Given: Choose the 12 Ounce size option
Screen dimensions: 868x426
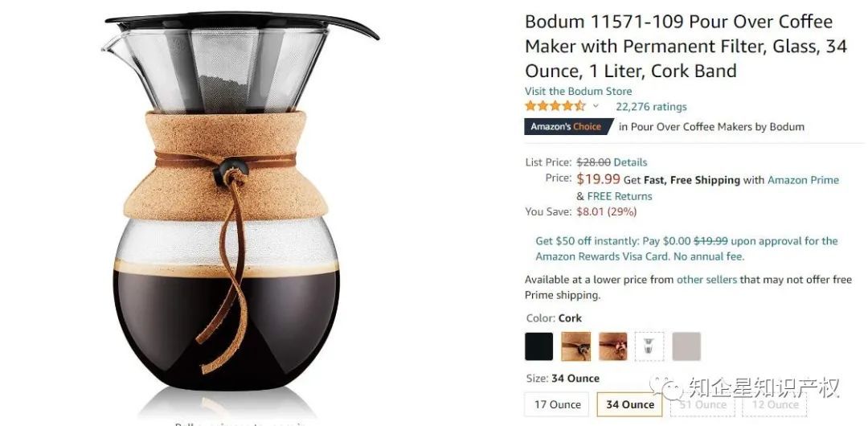Looking at the screenshot, I should 775,404.
